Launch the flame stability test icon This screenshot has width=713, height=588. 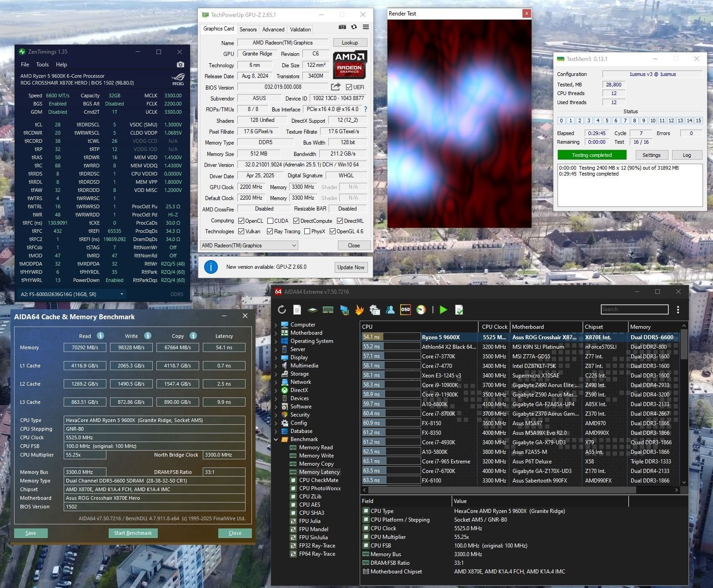[x=359, y=310]
